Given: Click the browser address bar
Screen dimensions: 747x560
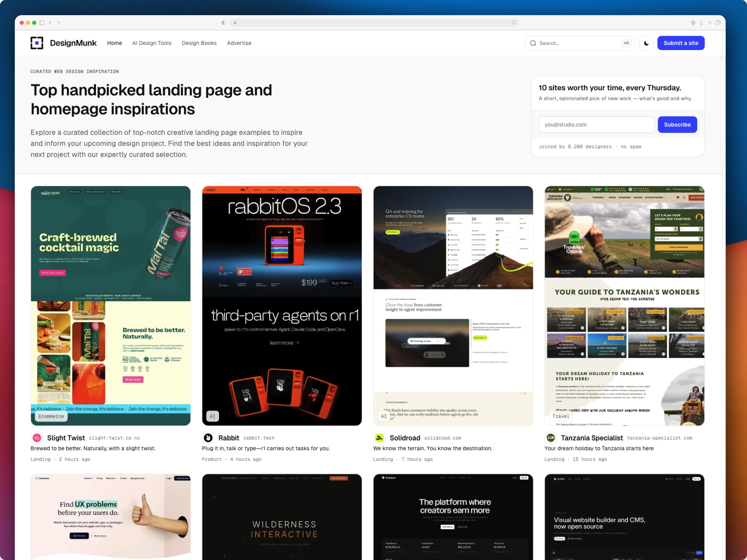Looking at the screenshot, I should (374, 23).
